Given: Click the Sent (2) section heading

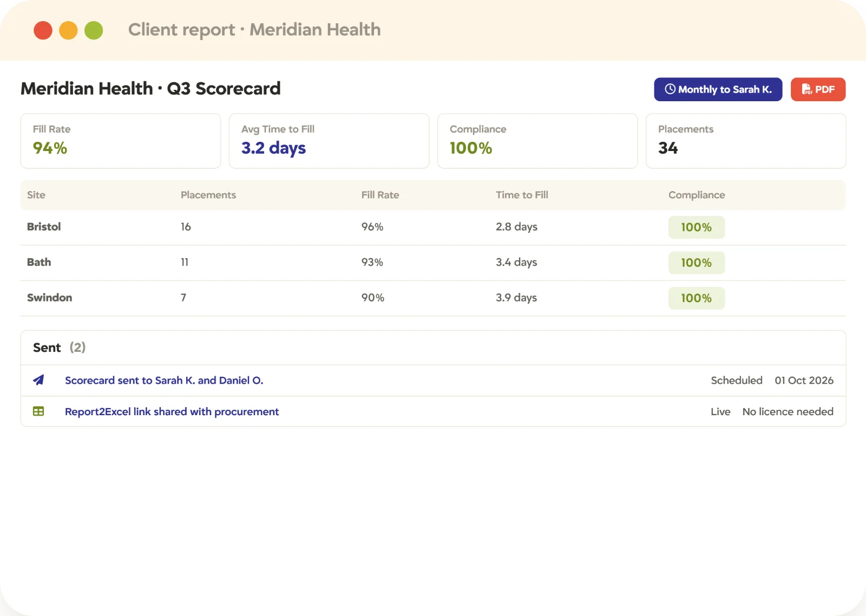Looking at the screenshot, I should tap(60, 348).
